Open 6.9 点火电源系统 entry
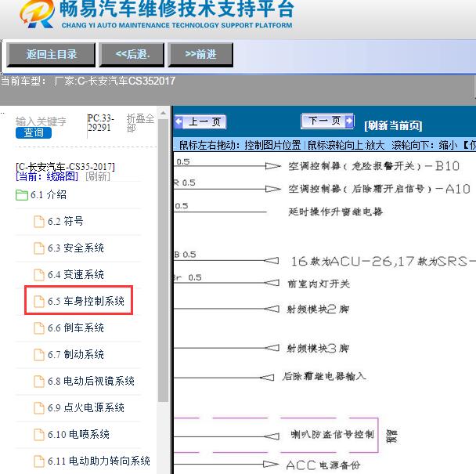This screenshot has height=474, width=476. pyautogui.click(x=86, y=407)
